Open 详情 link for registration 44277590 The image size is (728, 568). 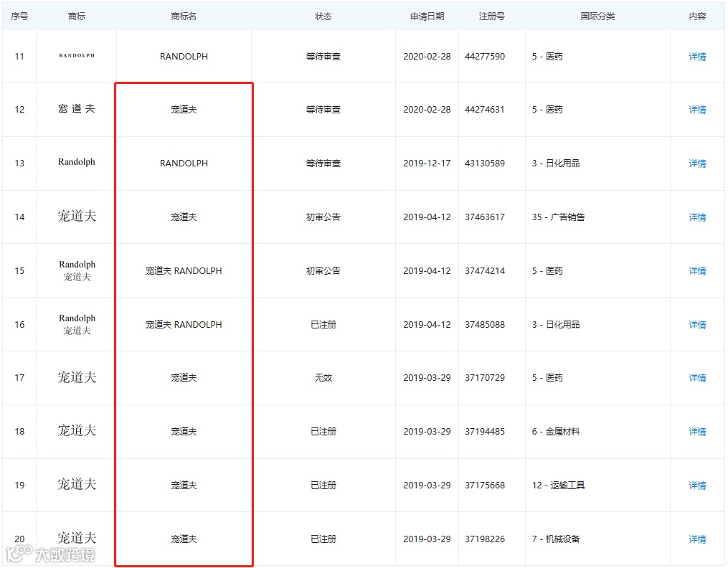pos(697,57)
